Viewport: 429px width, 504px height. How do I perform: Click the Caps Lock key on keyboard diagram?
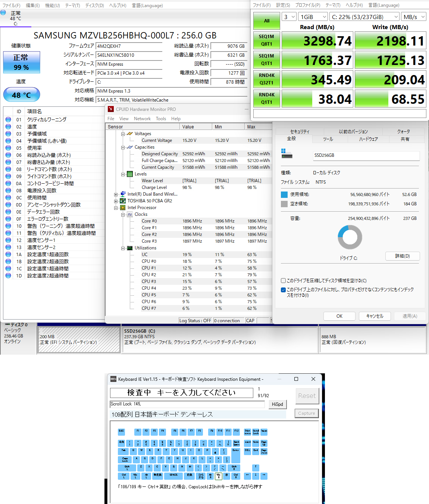(x=125, y=460)
